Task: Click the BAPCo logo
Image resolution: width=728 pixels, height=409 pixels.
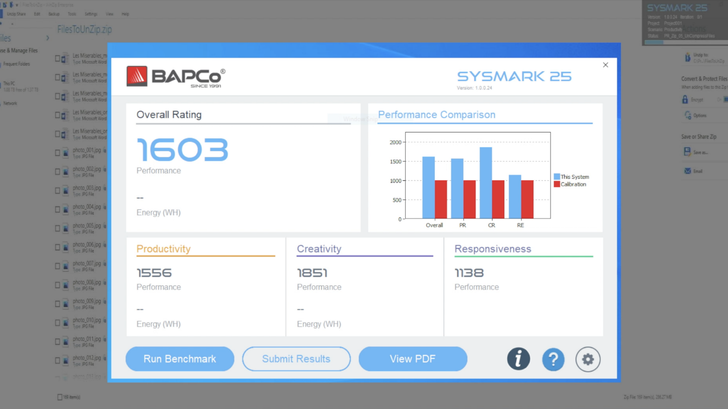Action: pos(176,76)
